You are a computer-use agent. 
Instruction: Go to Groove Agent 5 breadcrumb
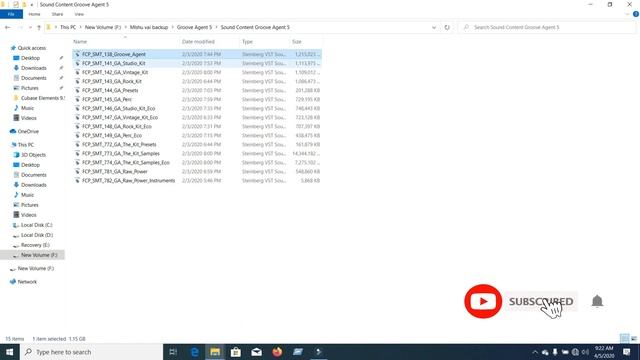click(194, 27)
